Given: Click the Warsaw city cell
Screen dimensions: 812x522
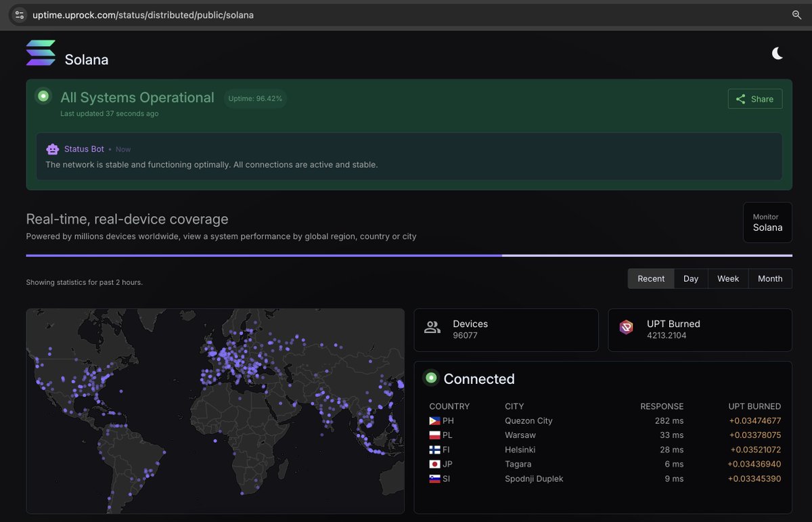Looking at the screenshot, I should 520,435.
